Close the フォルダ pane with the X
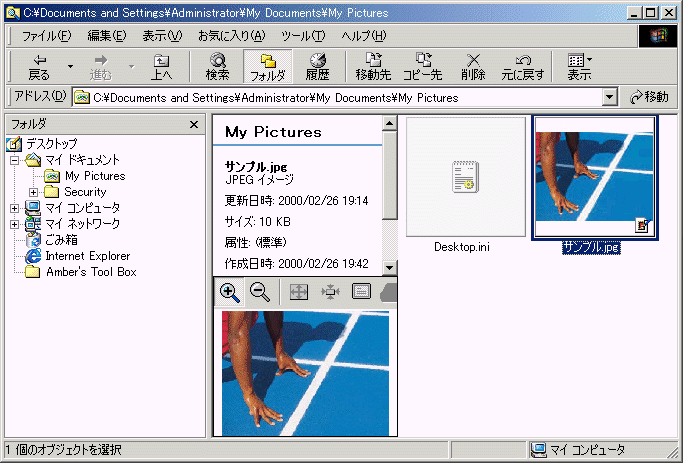The height and width of the screenshot is (463, 683). [x=194, y=125]
